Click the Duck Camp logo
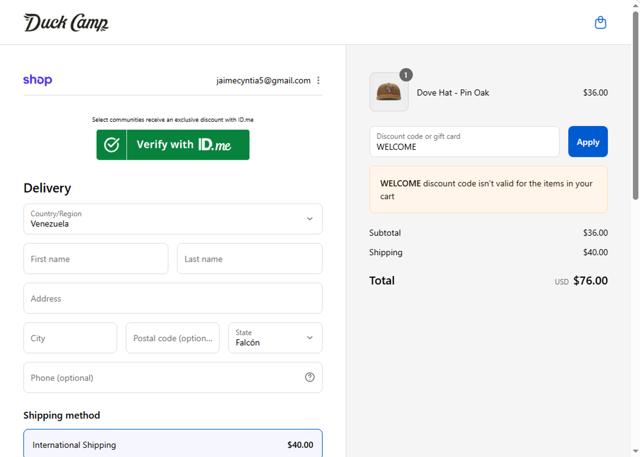The height and width of the screenshot is (457, 640). pos(66,22)
